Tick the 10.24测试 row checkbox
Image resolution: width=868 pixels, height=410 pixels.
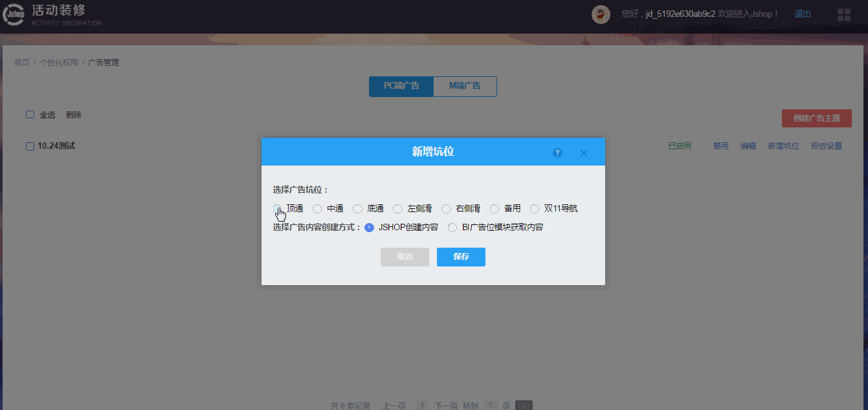30,146
